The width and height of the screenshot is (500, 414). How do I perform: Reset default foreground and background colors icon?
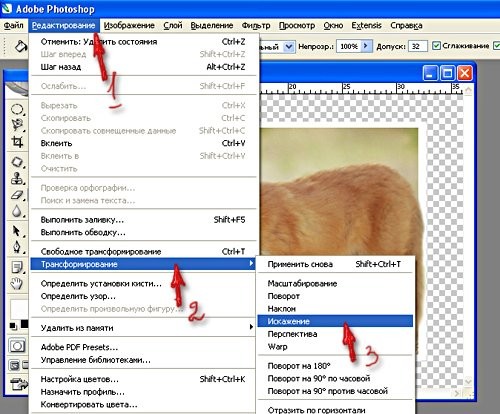tap(13, 326)
